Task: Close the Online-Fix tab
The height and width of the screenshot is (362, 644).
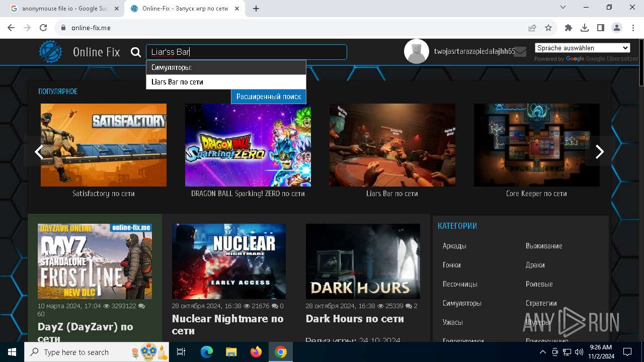Action: coord(237,9)
